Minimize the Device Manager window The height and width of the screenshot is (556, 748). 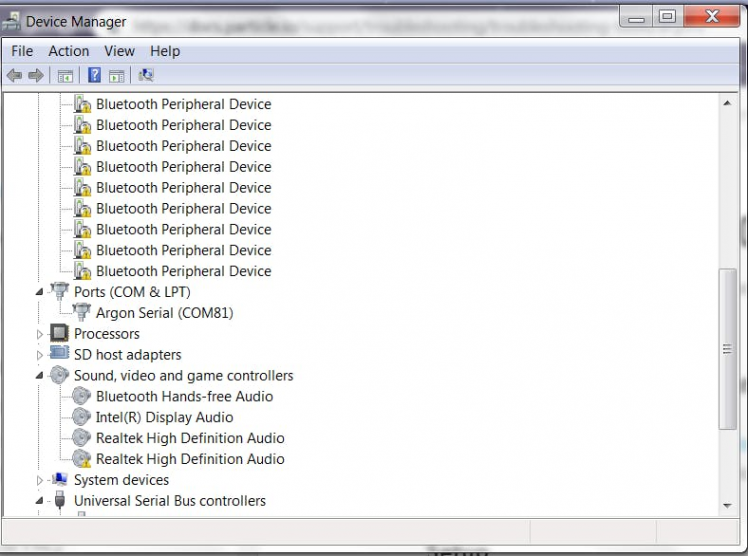coord(636,17)
